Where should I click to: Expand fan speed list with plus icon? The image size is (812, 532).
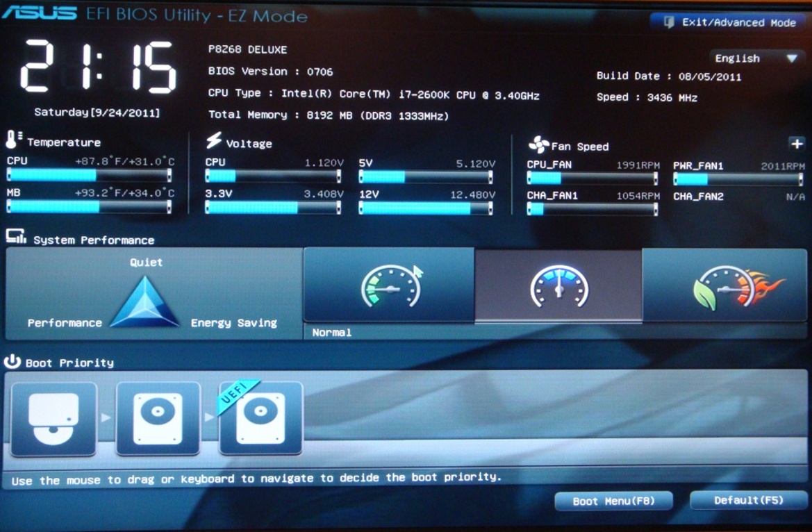pos(797,144)
